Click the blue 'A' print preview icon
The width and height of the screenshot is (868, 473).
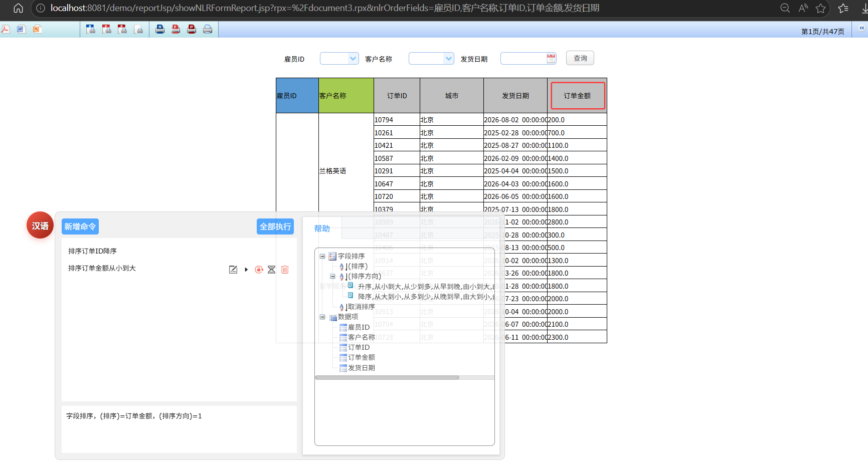(91, 29)
